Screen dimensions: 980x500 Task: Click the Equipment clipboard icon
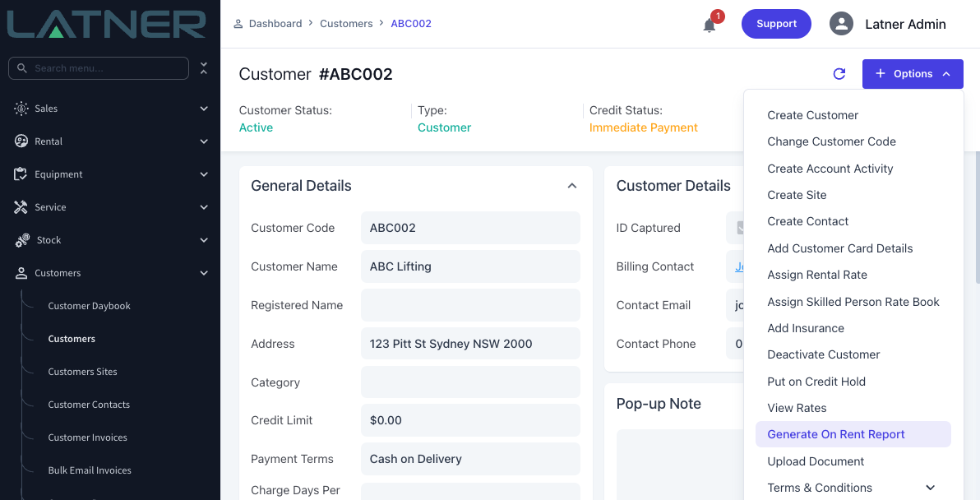pos(21,174)
